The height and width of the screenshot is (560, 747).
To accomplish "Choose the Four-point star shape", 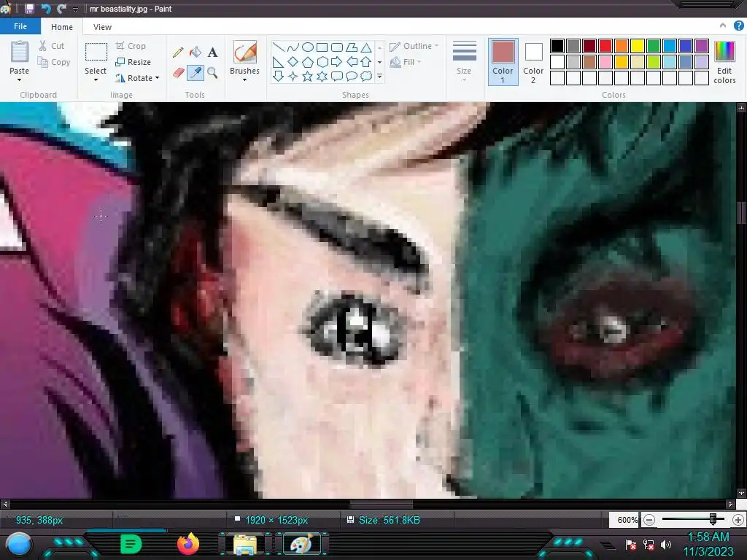I will (293, 76).
